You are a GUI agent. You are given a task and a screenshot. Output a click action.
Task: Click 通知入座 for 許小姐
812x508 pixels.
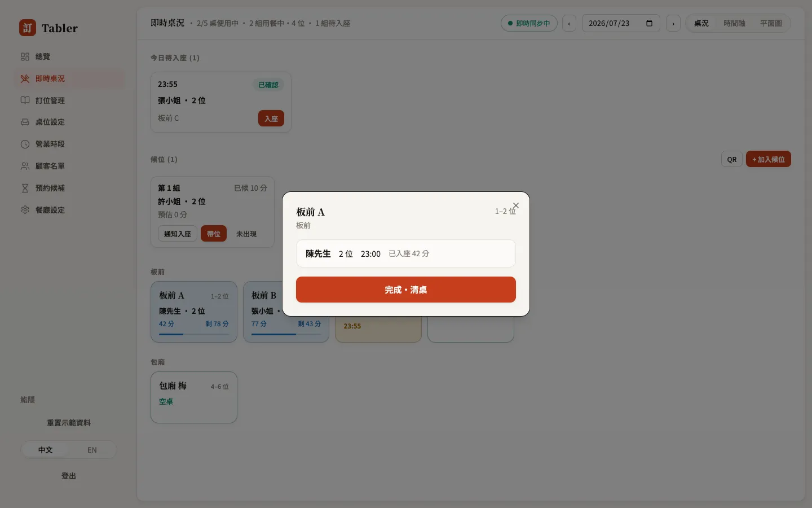(x=178, y=234)
